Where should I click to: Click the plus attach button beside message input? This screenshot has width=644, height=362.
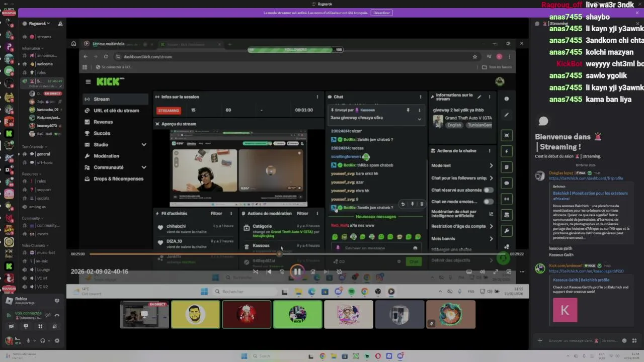point(540,340)
